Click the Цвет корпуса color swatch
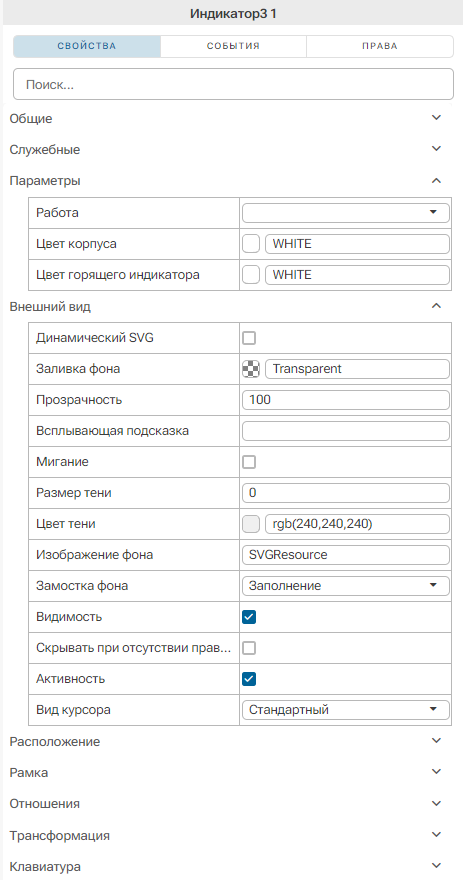The image size is (463, 880). (251, 244)
